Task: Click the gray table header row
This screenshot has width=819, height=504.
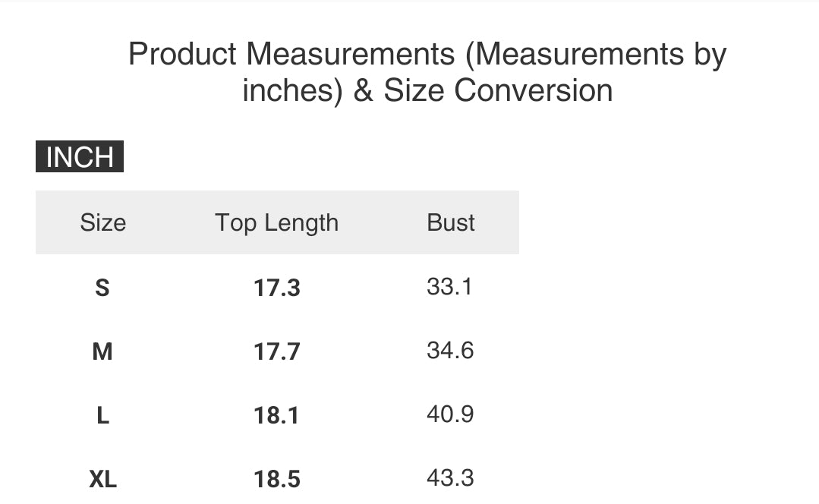Action: click(x=277, y=222)
